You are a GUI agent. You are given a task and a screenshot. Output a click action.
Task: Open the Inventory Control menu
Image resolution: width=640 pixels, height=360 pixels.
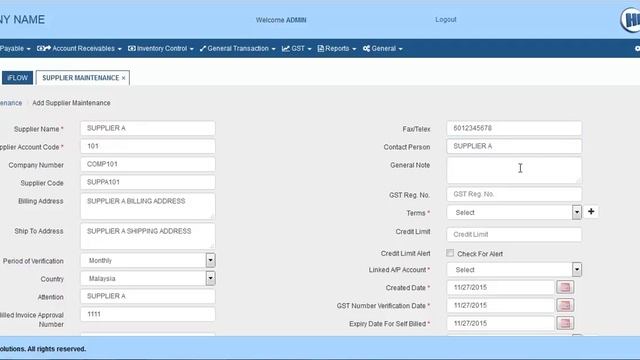[x=161, y=49]
